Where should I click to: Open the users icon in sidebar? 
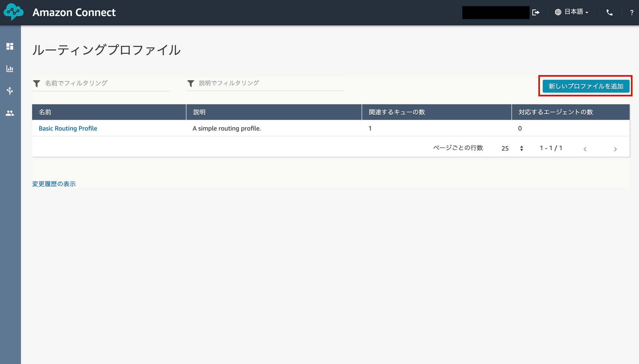tap(10, 113)
